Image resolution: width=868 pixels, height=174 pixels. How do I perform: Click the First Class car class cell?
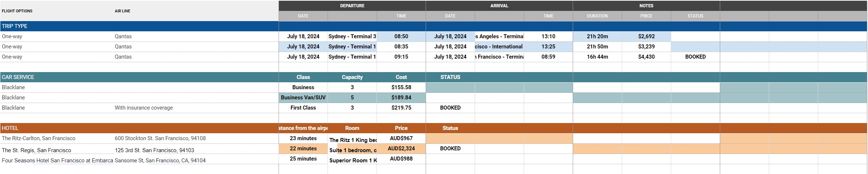(303, 108)
